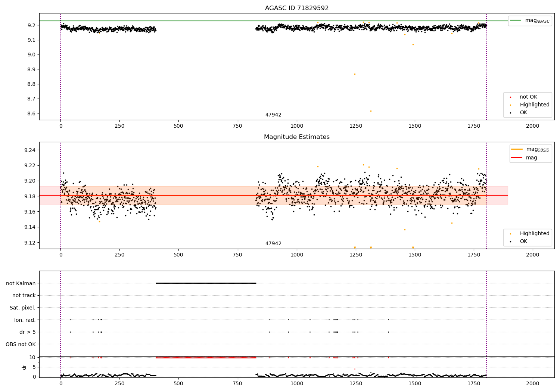The height and width of the screenshot is (392, 560).
Task: Select the red 'mag' legend entry
Action: click(x=525, y=158)
